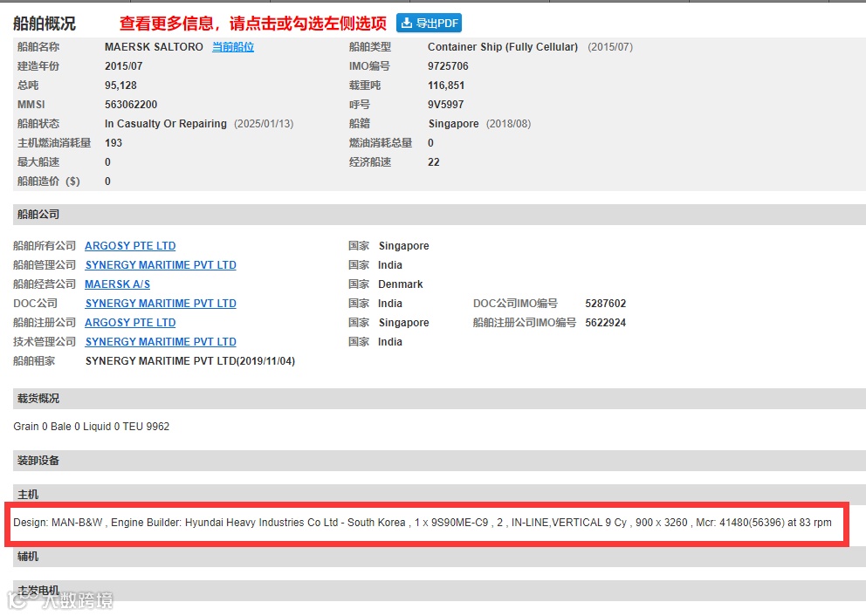Select the status In Casualty Or Repairing

(x=166, y=124)
